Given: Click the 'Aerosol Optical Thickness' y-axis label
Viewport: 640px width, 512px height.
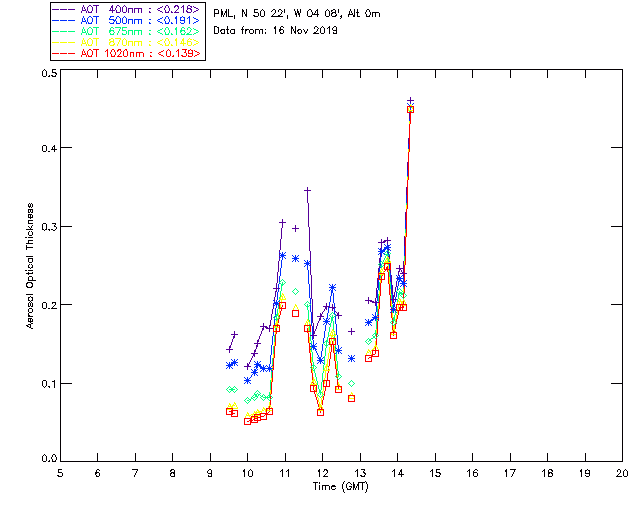Looking at the screenshot, I should tap(30, 266).
